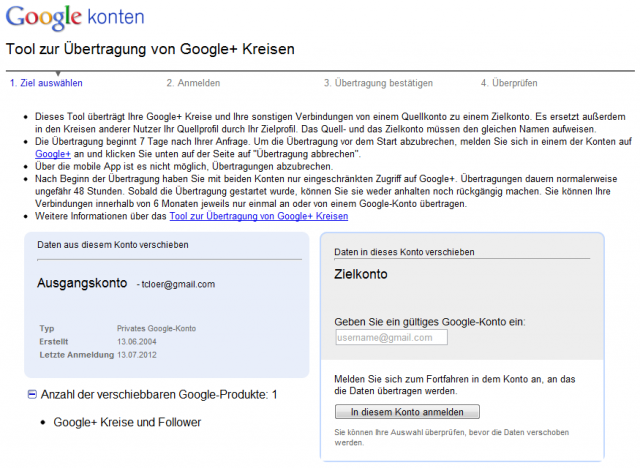Click the 'Zielkonto' heading
Screen dimensions: 640x468
pyautogui.click(x=361, y=274)
